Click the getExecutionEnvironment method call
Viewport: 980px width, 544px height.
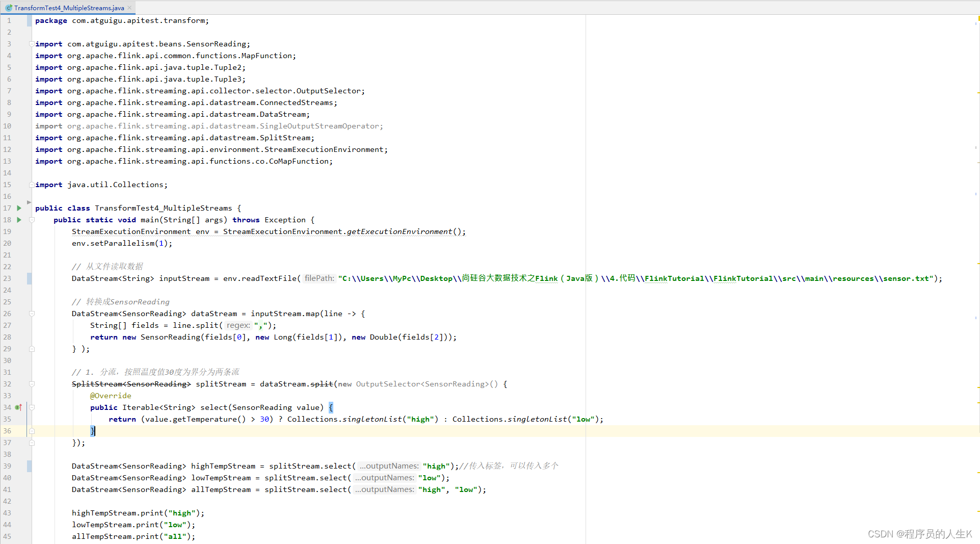[399, 231]
